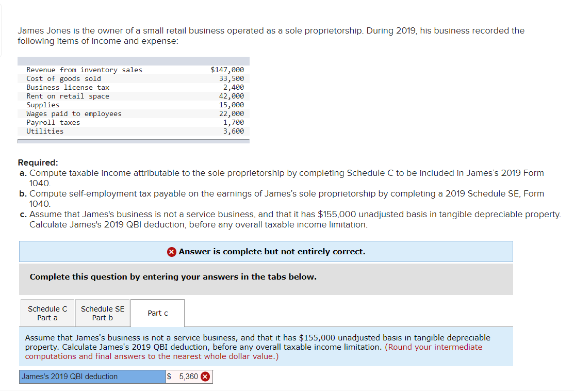Click the dollar sign in the answer cell

click(x=169, y=376)
